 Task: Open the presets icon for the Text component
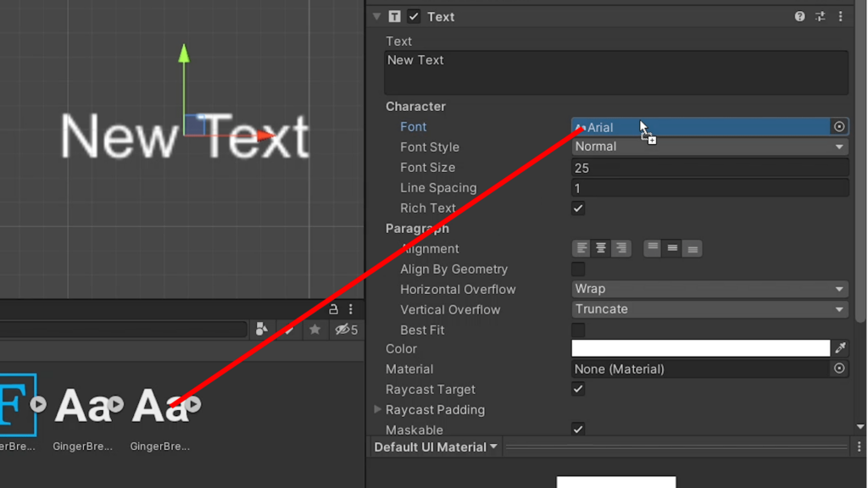click(820, 16)
